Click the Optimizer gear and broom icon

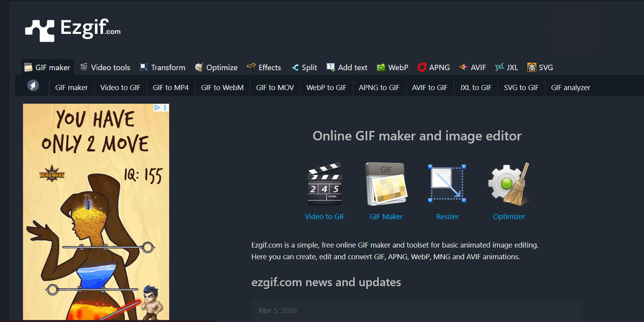(x=509, y=184)
